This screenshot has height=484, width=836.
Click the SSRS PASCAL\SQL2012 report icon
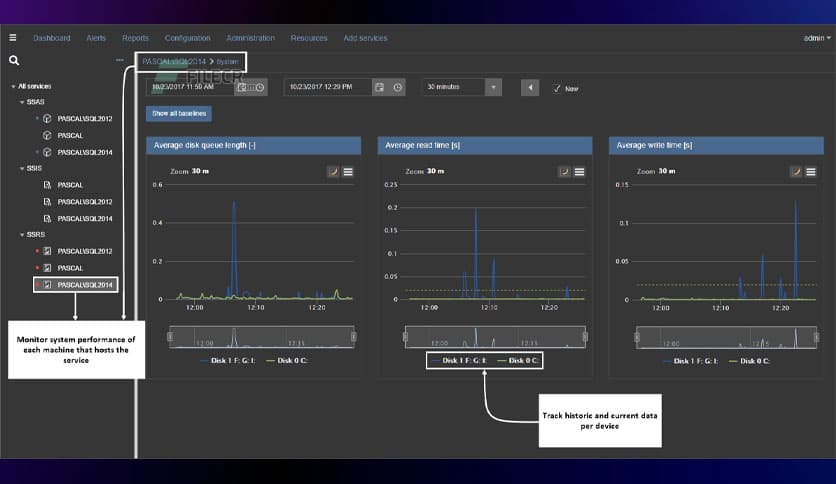(x=47, y=251)
